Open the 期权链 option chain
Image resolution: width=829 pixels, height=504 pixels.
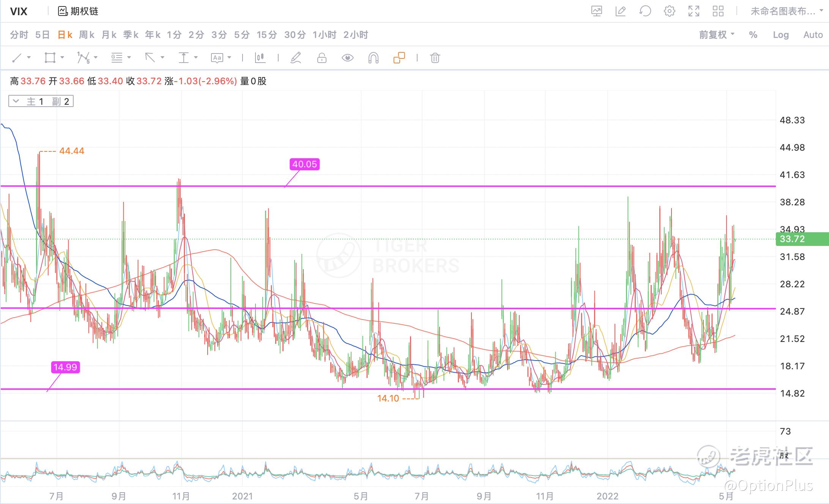[78, 11]
